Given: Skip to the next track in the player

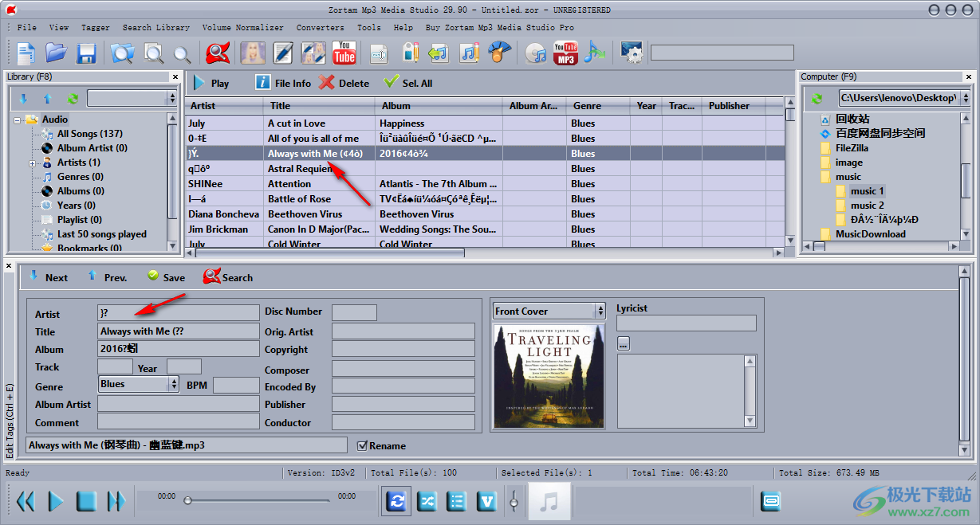Looking at the screenshot, I should click(116, 501).
